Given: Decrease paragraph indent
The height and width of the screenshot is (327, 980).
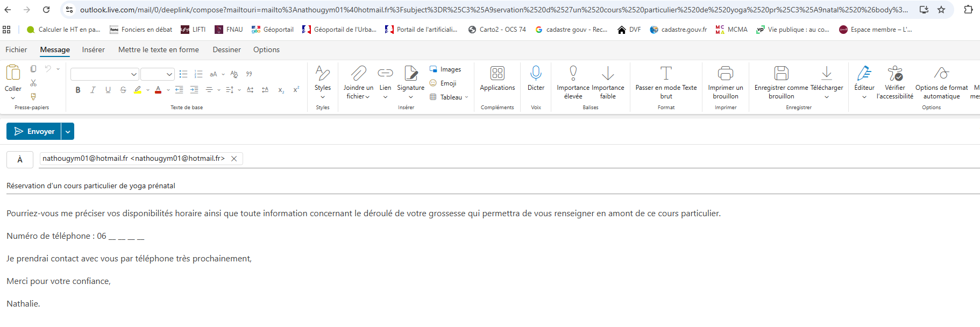Looking at the screenshot, I should tap(179, 90).
